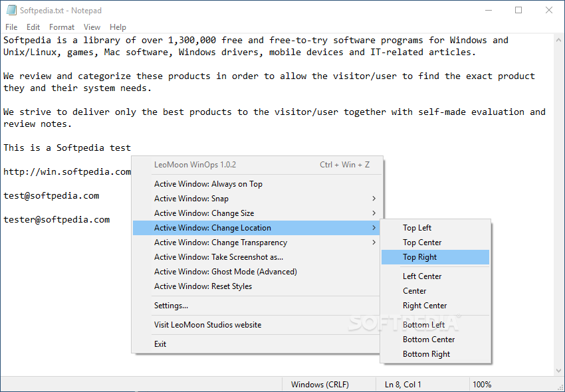Click the word 'Softpedia' starting the first line
565x392 pixels.
tap(27, 40)
